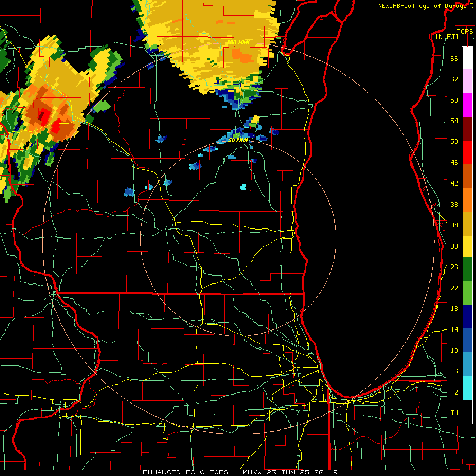Click the legend label 14
Image resolution: width=476 pixels, height=476 pixels.
(x=454, y=329)
